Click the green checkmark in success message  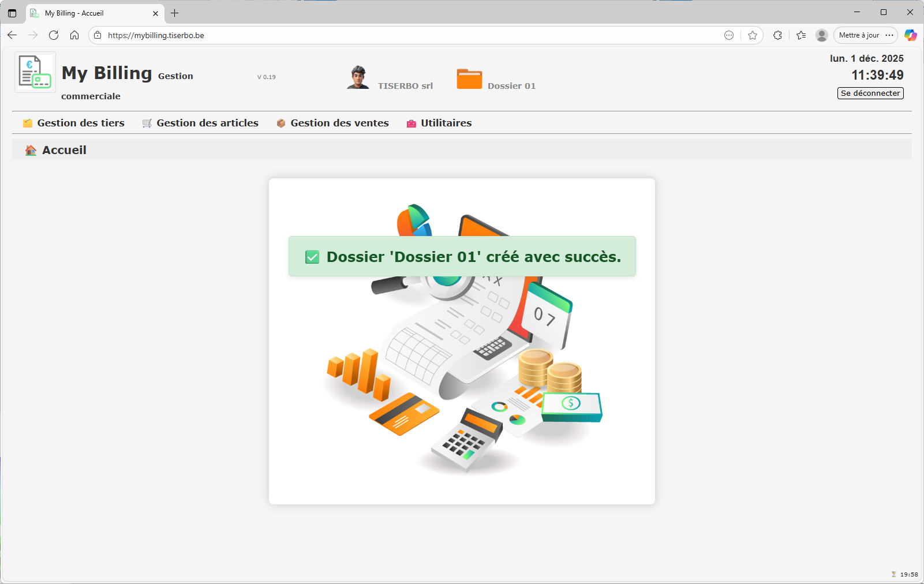pos(312,257)
